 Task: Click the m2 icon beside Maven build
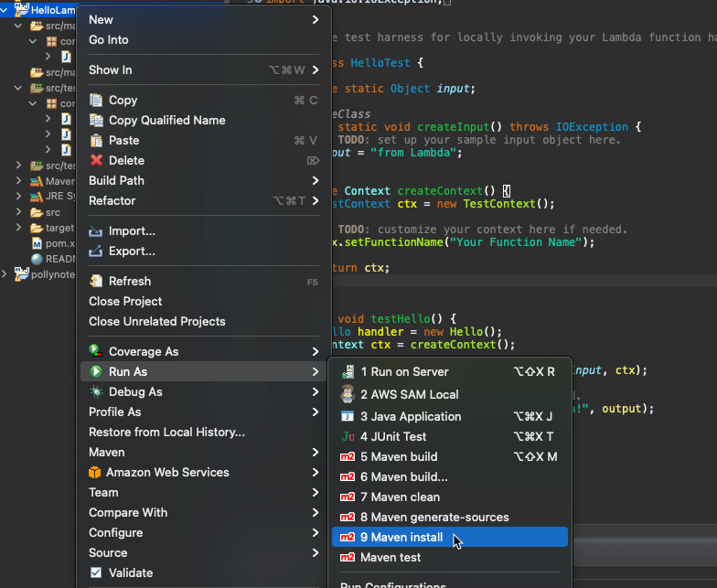pyautogui.click(x=348, y=457)
